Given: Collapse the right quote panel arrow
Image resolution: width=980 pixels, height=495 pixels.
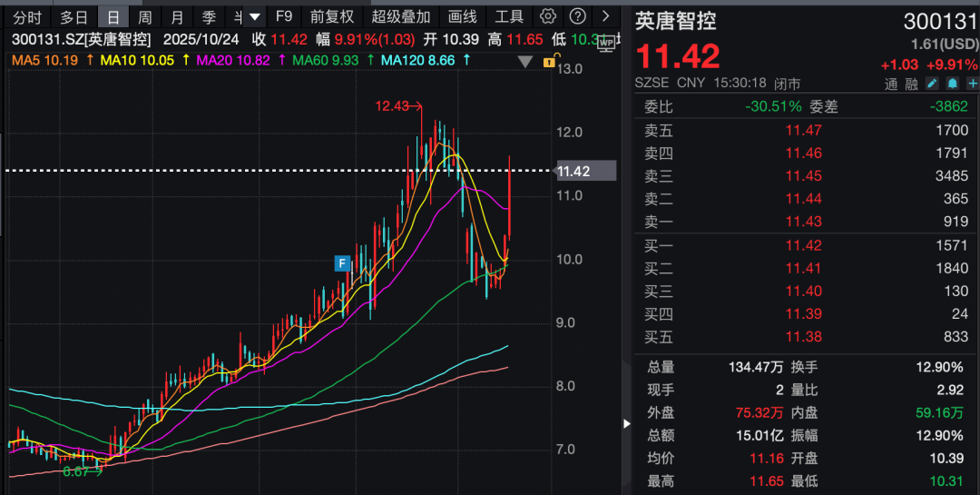Looking at the screenshot, I should coord(626,423).
